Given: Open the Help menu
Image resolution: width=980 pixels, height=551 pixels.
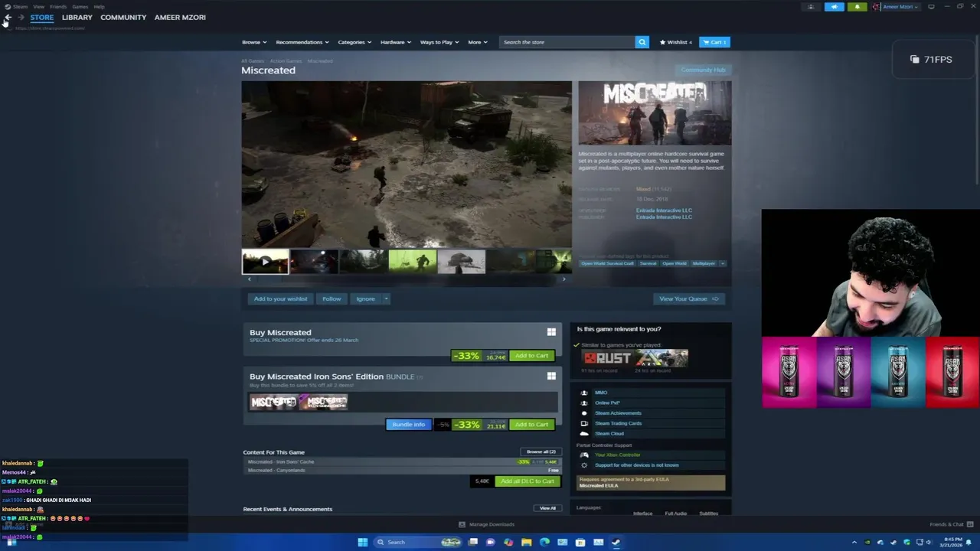Looking at the screenshot, I should (99, 6).
